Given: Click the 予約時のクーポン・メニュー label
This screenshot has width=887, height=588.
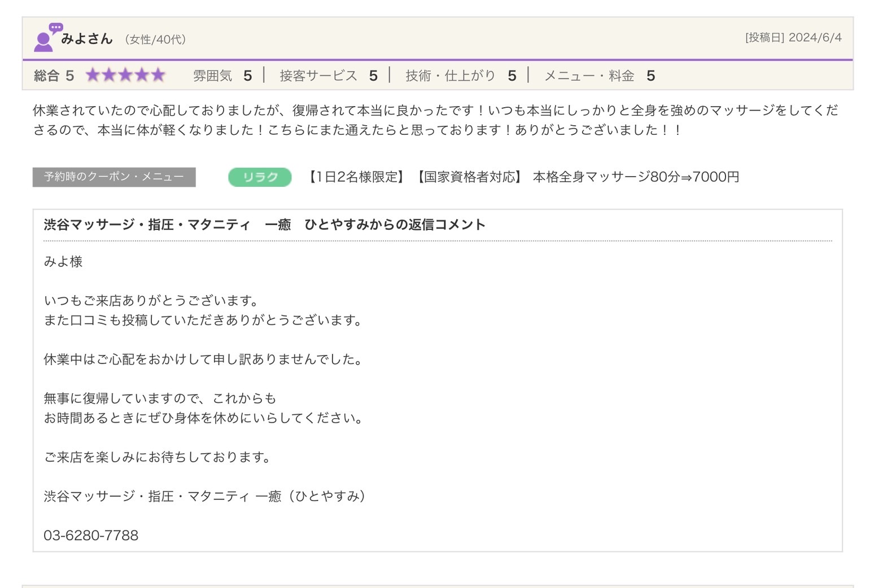Looking at the screenshot, I should click(114, 177).
